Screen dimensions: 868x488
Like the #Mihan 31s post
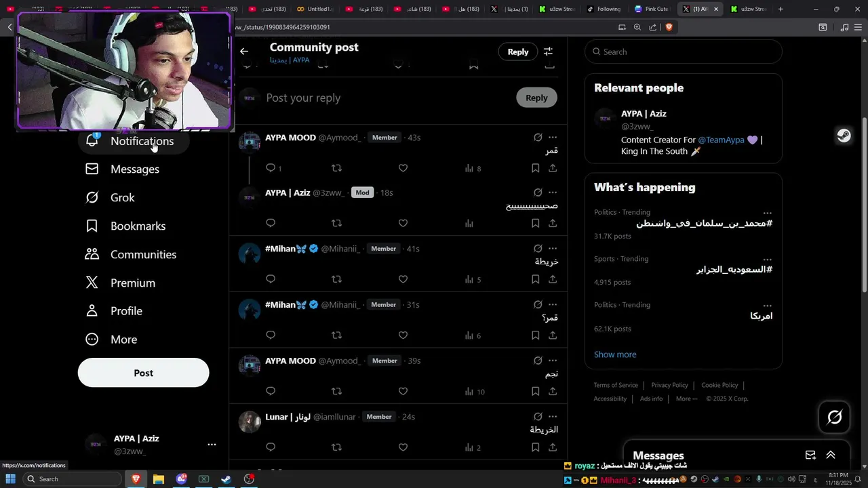point(403,335)
